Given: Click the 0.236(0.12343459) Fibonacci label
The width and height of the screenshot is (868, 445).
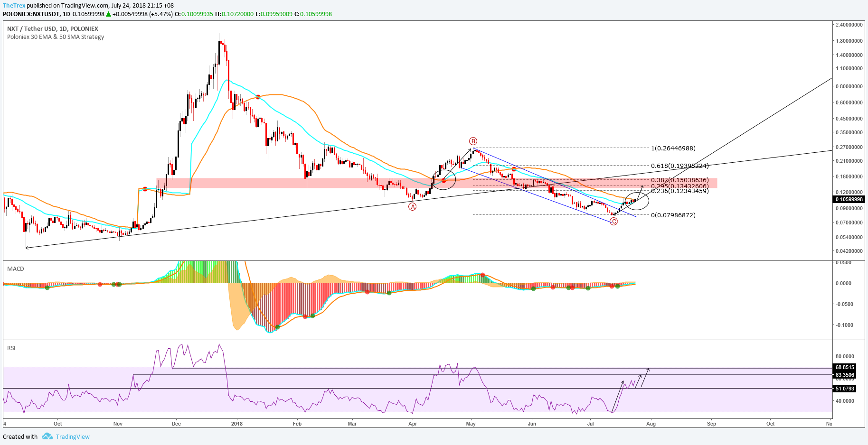Looking at the screenshot, I should [679, 191].
